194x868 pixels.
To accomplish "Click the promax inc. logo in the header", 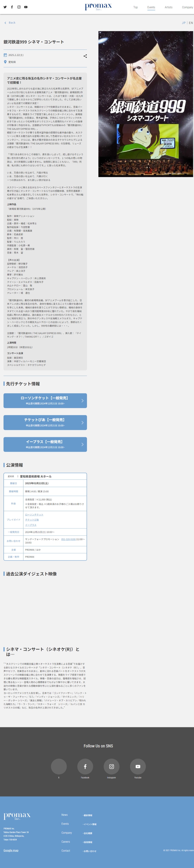I will (x=98, y=7).
